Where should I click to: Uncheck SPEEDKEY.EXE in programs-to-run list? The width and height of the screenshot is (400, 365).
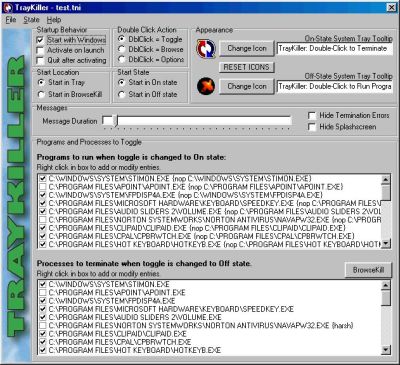[x=43, y=203]
